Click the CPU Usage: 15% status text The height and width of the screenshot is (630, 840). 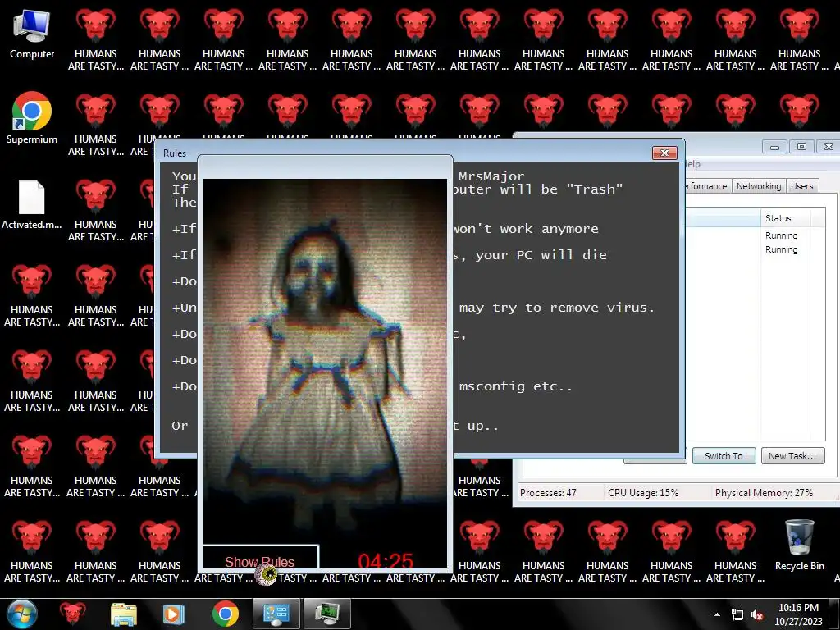[643, 493]
